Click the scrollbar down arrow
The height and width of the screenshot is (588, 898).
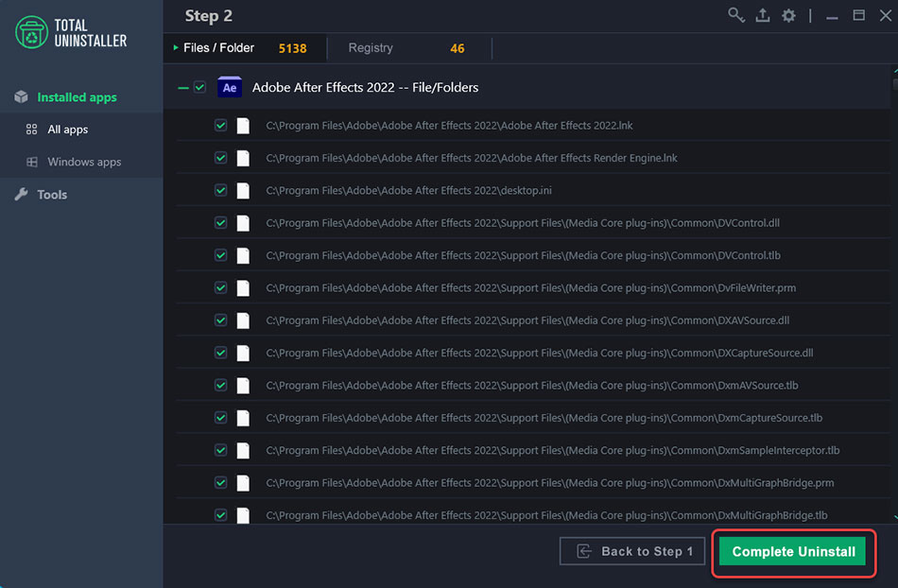coord(895,517)
